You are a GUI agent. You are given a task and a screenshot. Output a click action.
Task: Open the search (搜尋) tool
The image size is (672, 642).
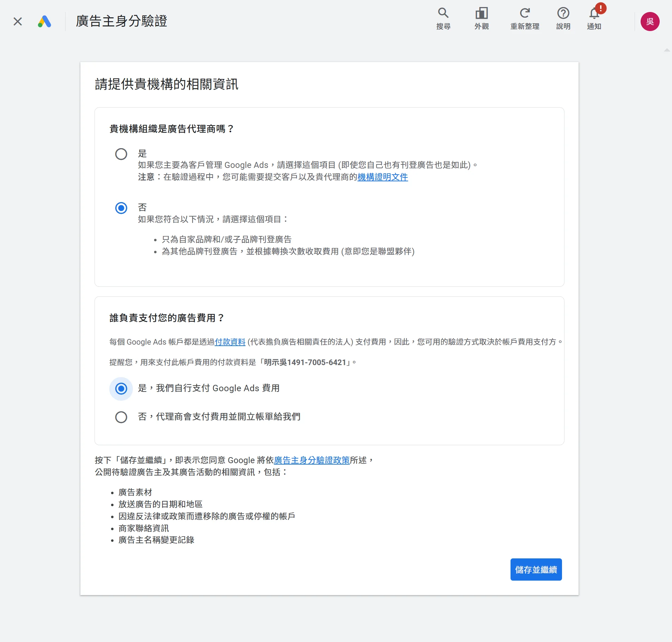point(443,18)
